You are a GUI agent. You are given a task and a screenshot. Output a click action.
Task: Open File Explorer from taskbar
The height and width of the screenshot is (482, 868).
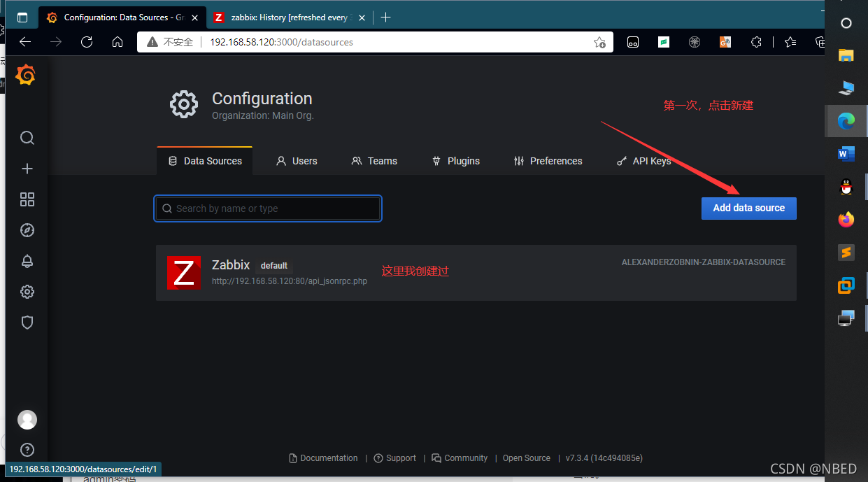846,55
